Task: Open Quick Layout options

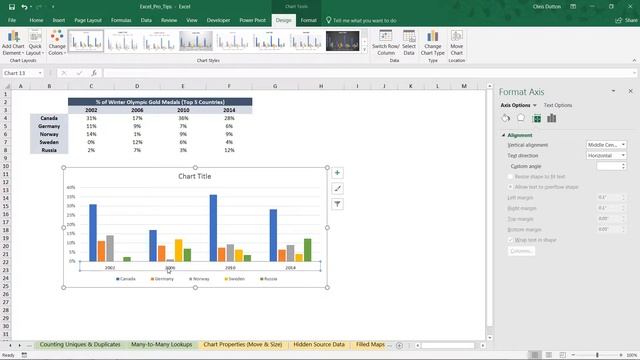Action: [35, 42]
